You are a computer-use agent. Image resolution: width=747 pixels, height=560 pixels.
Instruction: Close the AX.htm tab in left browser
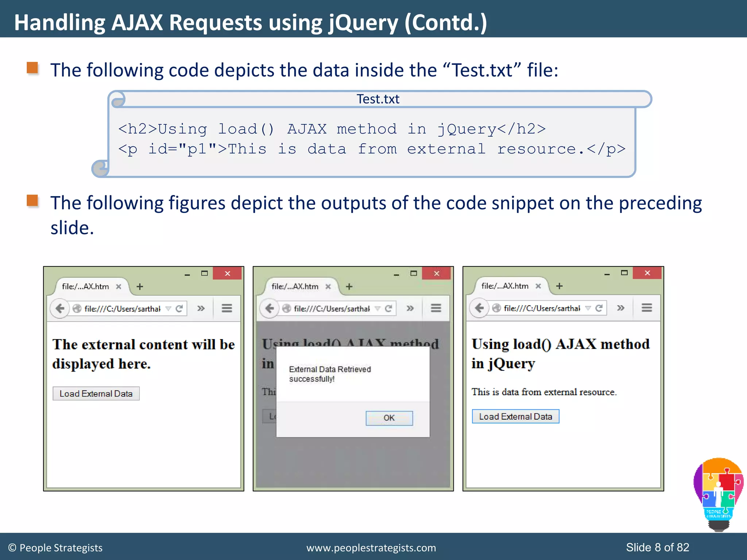(118, 287)
